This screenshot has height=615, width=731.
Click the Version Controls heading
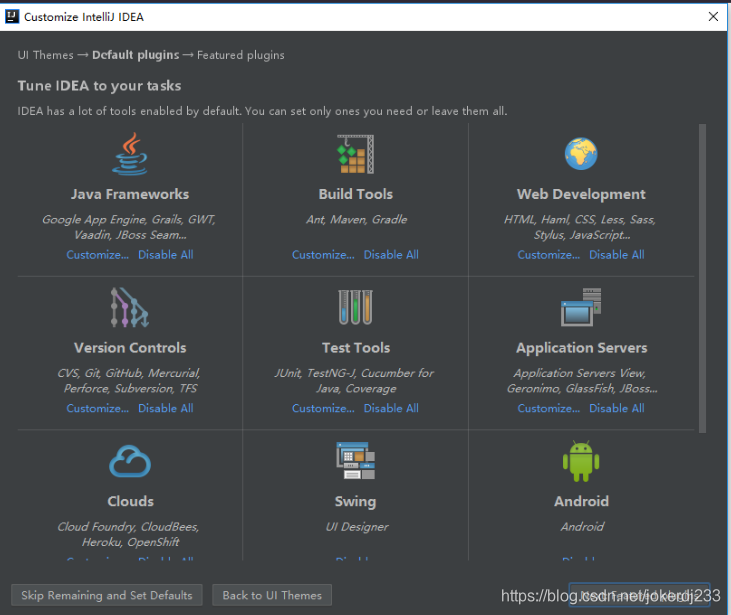pyautogui.click(x=130, y=347)
